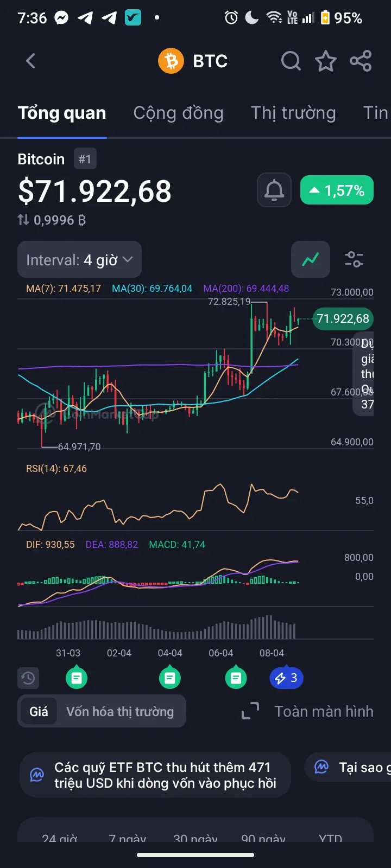Tap the battery 95% status indicator

click(341, 18)
